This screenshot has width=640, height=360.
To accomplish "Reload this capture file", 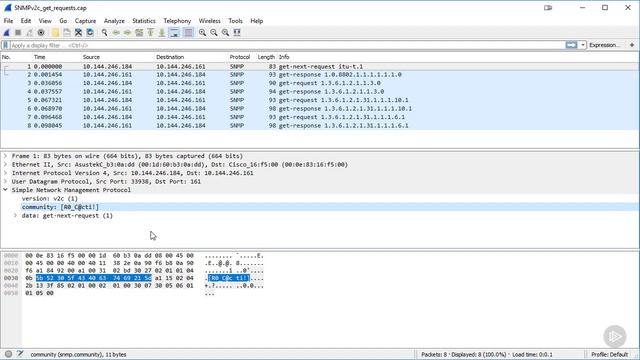I will point(90,33).
